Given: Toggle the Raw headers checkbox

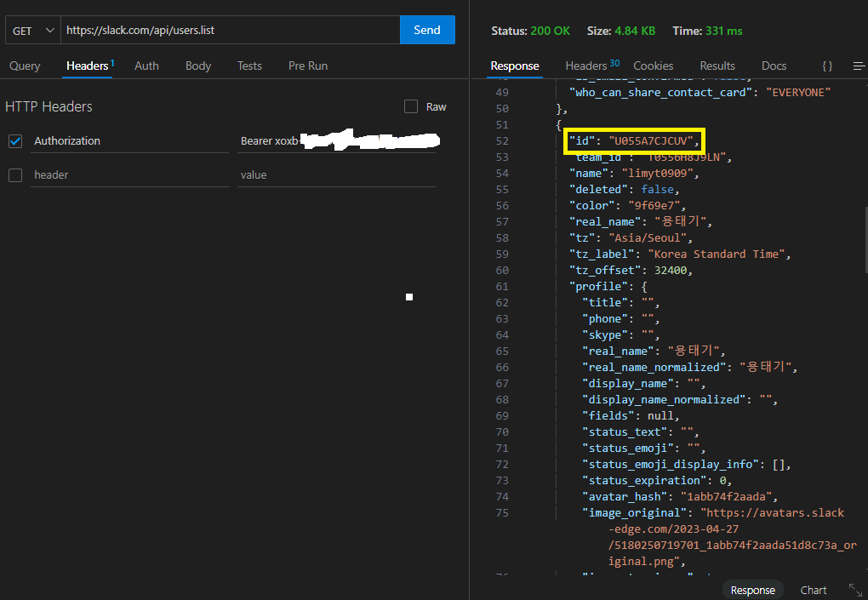Looking at the screenshot, I should (411, 106).
